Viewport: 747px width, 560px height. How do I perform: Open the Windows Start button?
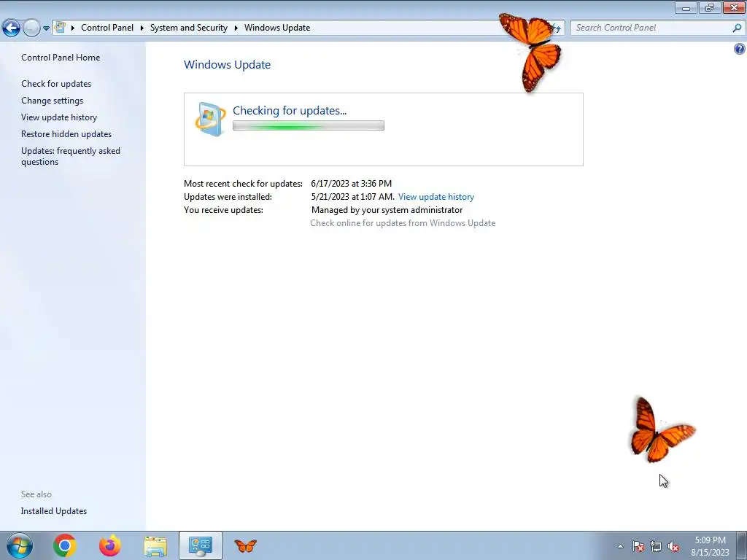19,545
